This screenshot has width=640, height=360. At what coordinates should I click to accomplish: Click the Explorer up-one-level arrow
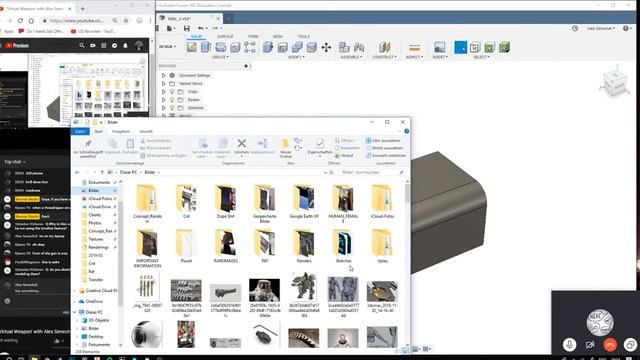coord(102,172)
